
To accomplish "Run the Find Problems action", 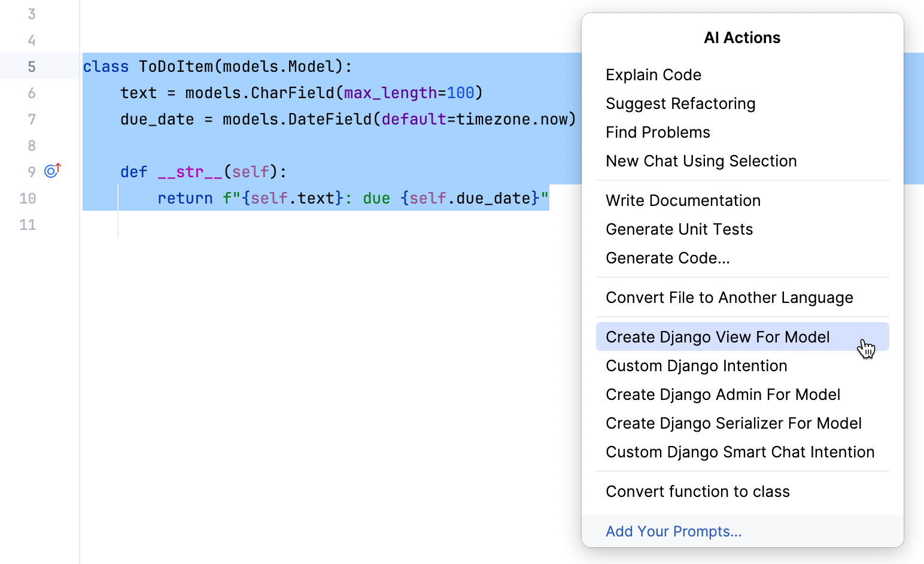I will click(x=658, y=132).
